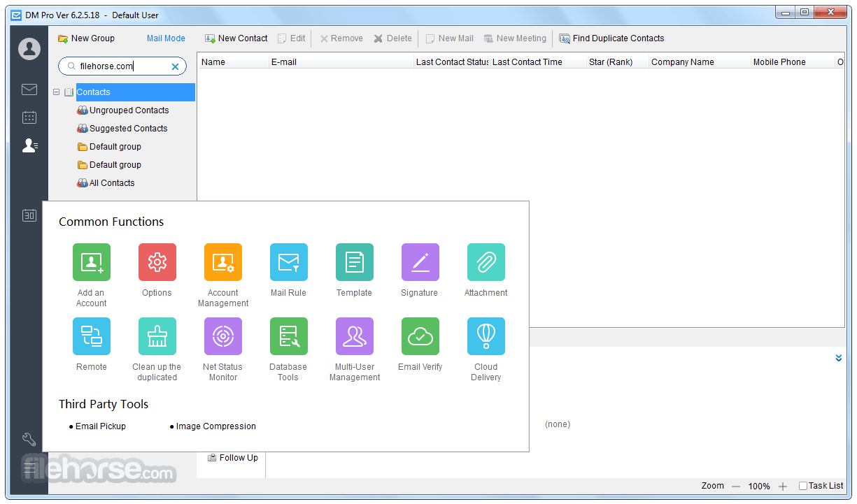
Task: Open Multi-User Management icon
Action: (x=355, y=336)
